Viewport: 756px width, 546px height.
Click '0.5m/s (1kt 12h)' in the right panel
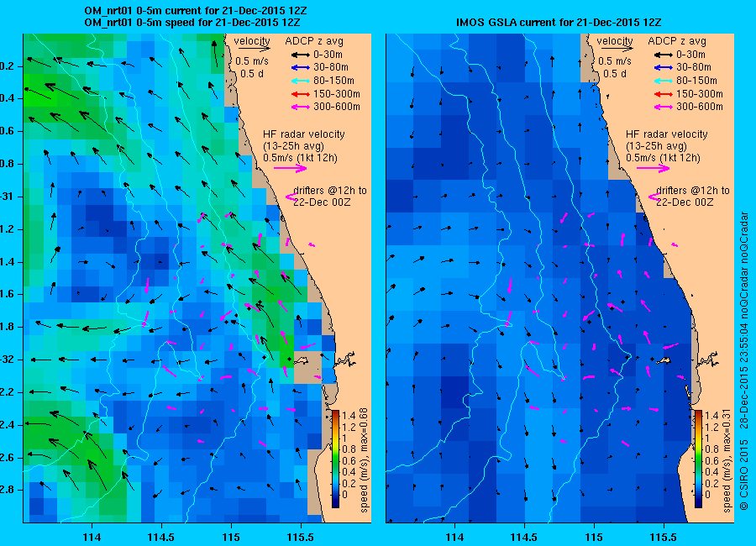point(663,158)
